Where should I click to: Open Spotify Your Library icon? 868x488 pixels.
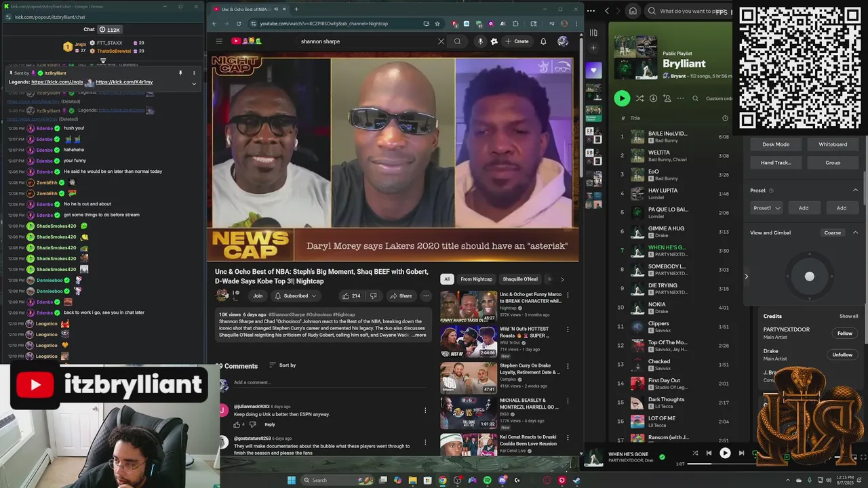point(593,33)
